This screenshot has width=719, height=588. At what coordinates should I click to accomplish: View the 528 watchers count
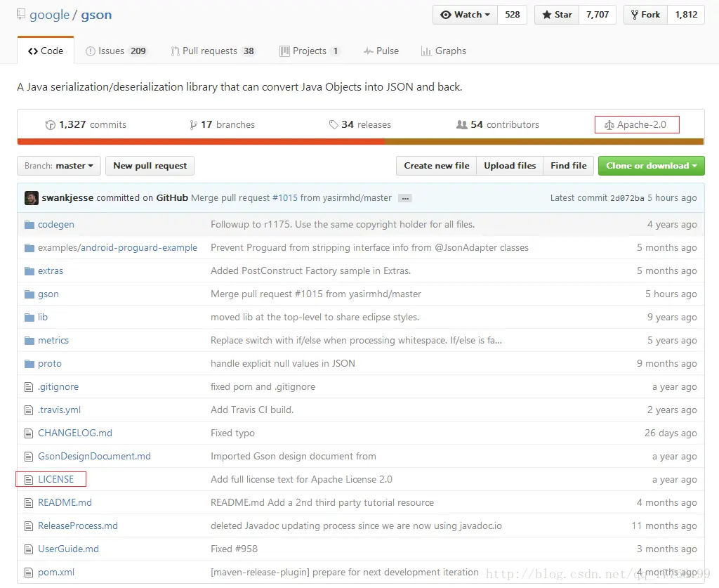pyautogui.click(x=512, y=15)
